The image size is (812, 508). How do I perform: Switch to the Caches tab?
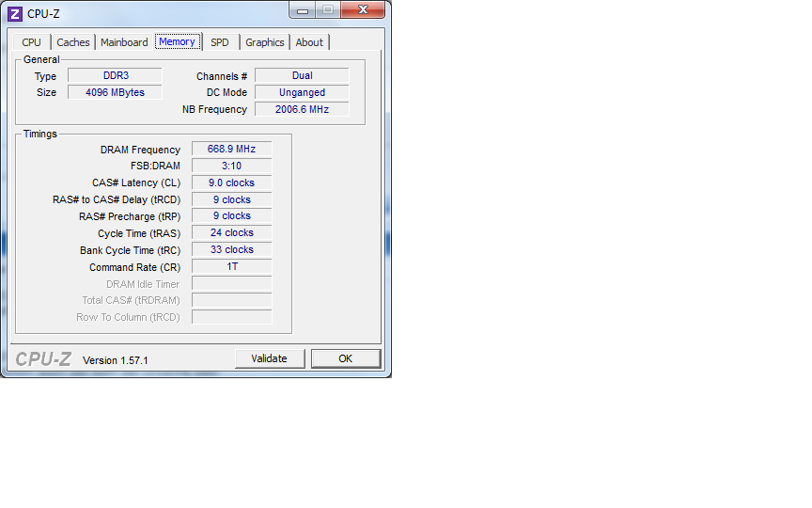click(x=73, y=42)
